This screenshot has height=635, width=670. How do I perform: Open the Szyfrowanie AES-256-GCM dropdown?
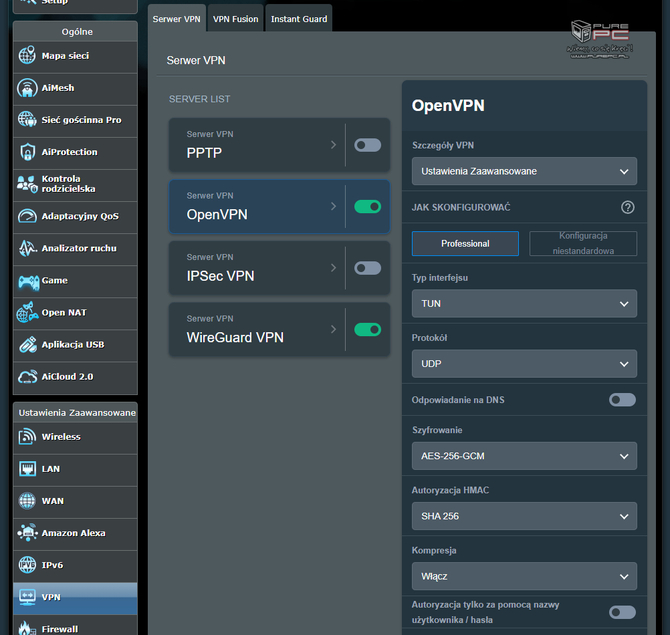click(x=524, y=456)
